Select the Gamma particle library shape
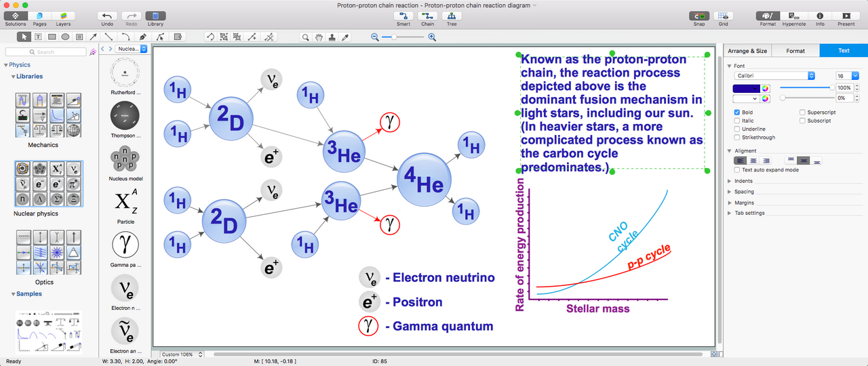Screen dimensions: 868x366 coord(125,243)
